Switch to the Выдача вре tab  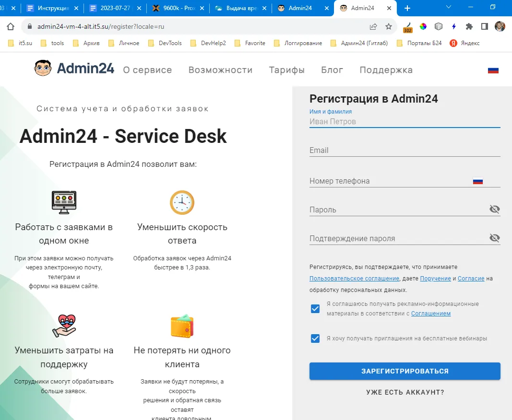241,8
